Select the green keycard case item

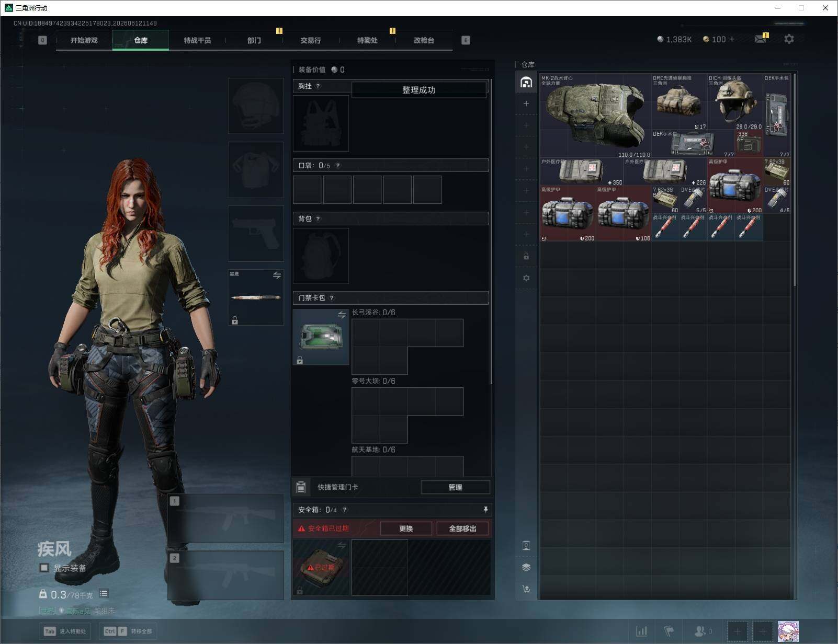pos(321,337)
